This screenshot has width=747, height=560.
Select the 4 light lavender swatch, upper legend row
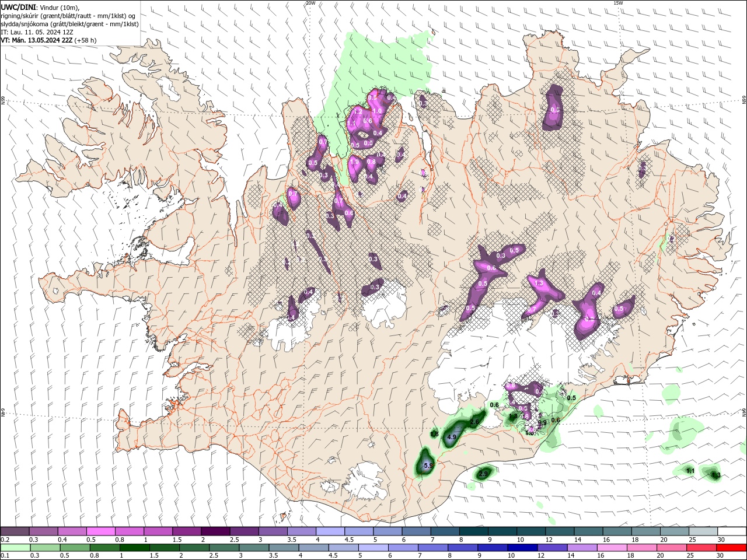(330, 531)
